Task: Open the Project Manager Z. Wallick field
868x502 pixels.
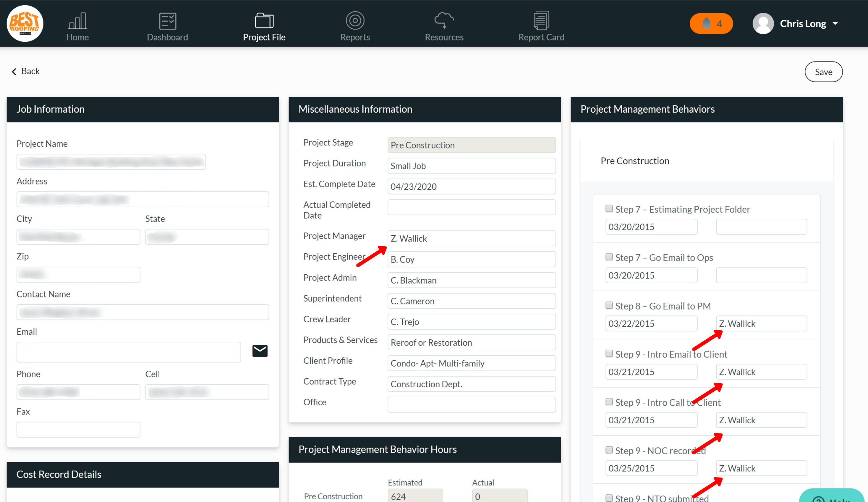Action: tap(472, 238)
